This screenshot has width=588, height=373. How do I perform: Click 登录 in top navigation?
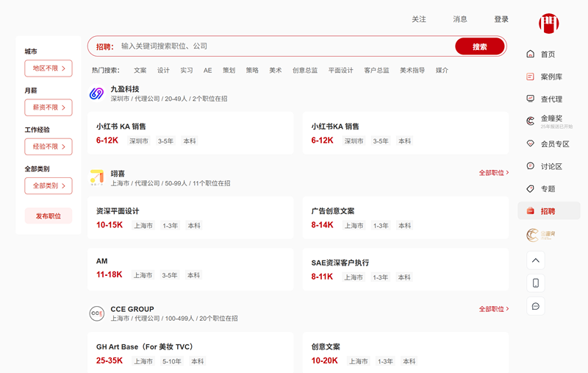501,19
